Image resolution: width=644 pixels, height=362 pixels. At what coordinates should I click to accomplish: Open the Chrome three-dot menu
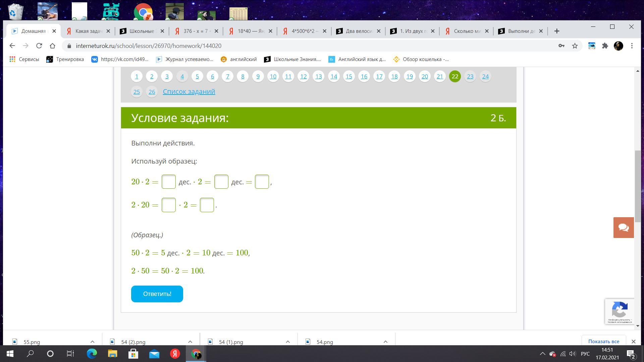coord(632,46)
